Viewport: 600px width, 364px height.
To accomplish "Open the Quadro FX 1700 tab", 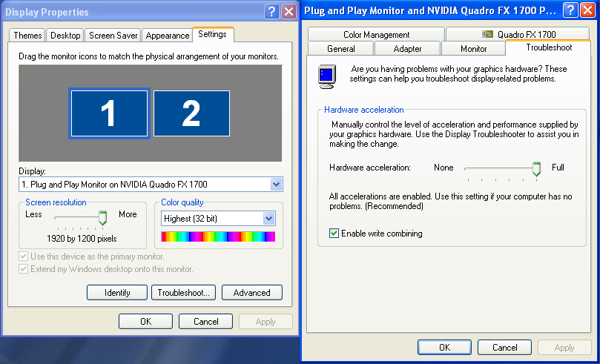I will pyautogui.click(x=518, y=35).
